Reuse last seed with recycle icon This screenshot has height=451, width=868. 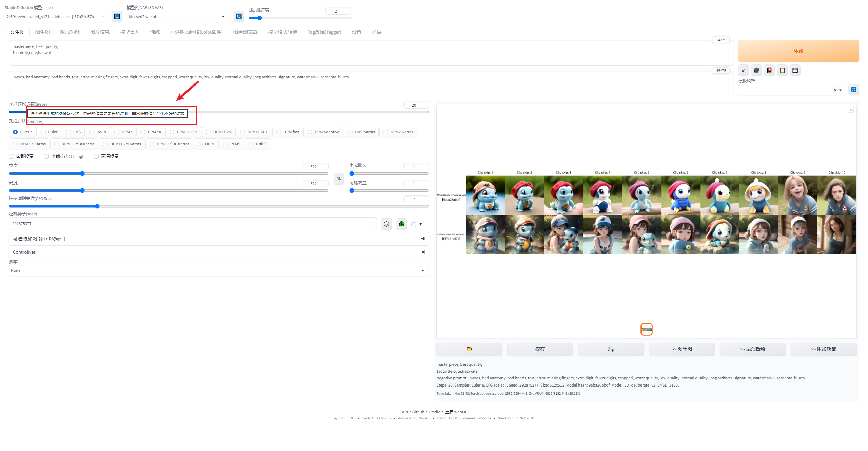pos(401,224)
